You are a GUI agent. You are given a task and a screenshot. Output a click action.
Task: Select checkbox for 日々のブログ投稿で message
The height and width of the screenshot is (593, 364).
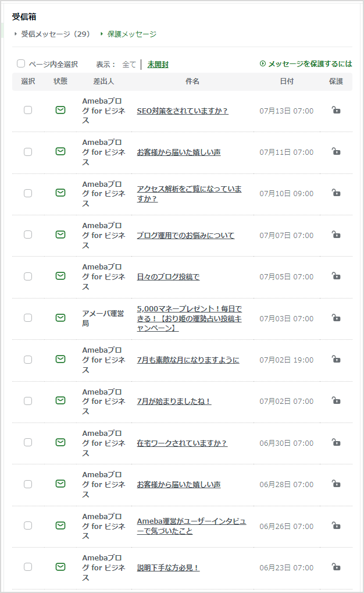(x=28, y=276)
